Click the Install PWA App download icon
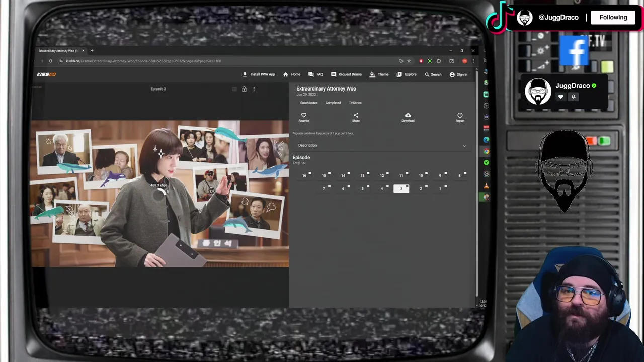Image resolution: width=644 pixels, height=362 pixels. pos(245,74)
